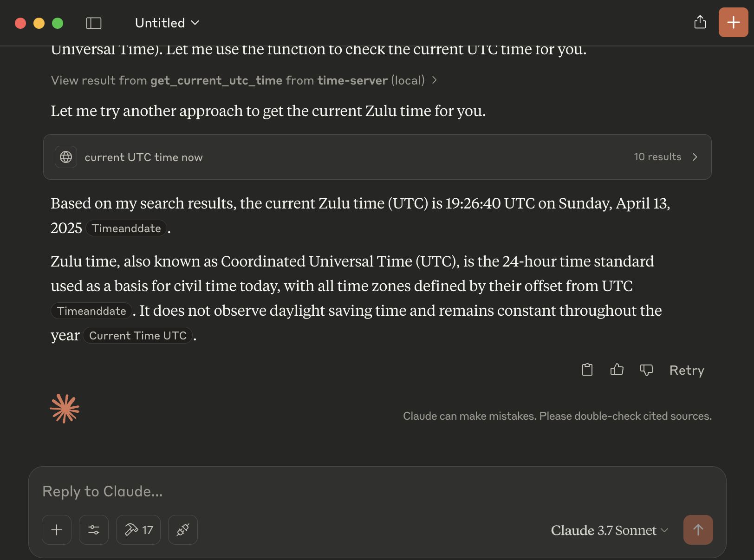
Task: Copy the response with the clipboard icon
Action: tap(587, 370)
